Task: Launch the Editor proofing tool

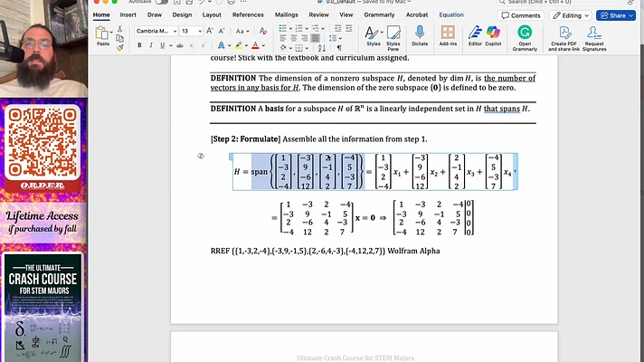Action: 475,35
